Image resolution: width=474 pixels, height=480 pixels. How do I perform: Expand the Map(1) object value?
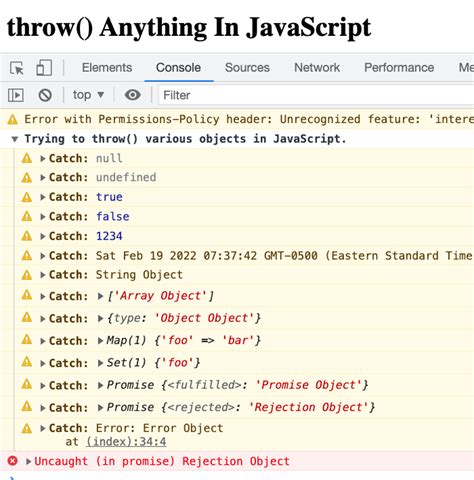click(100, 341)
